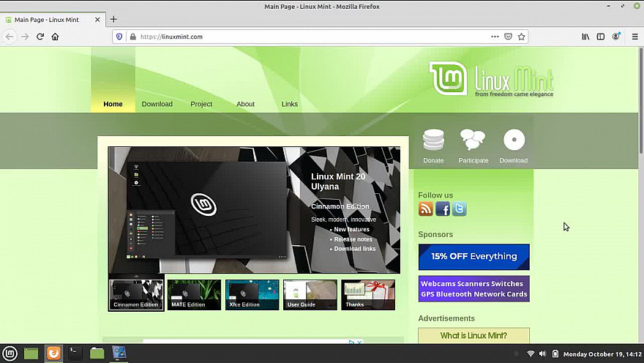Click the Twitter follow icon
Viewport: 644px width, 363px height.
click(x=459, y=209)
